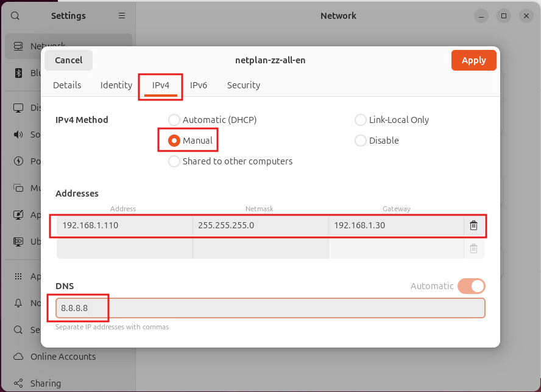Click the DNS field containing 8.8.8.8
541x392 pixels.
pyautogui.click(x=270, y=308)
